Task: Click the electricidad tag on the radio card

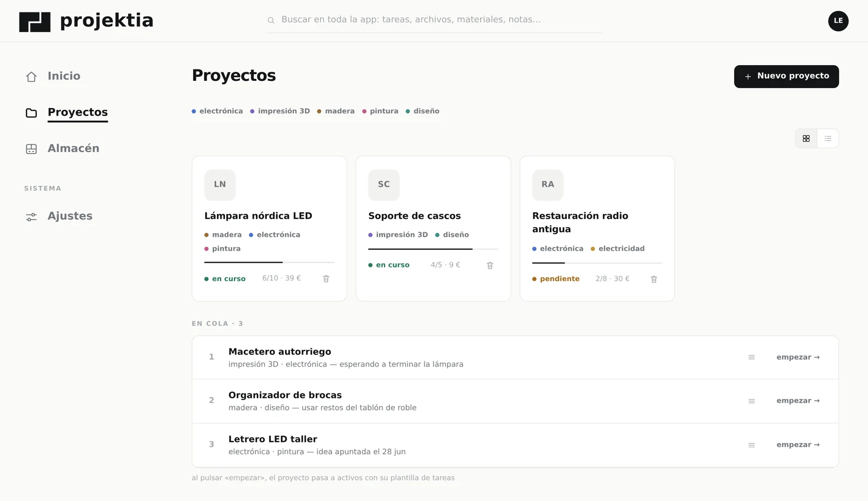Action: tap(617, 249)
